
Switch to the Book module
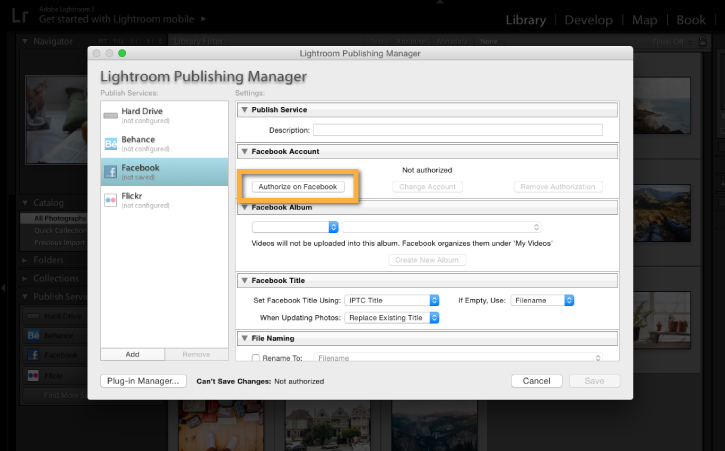pos(691,20)
